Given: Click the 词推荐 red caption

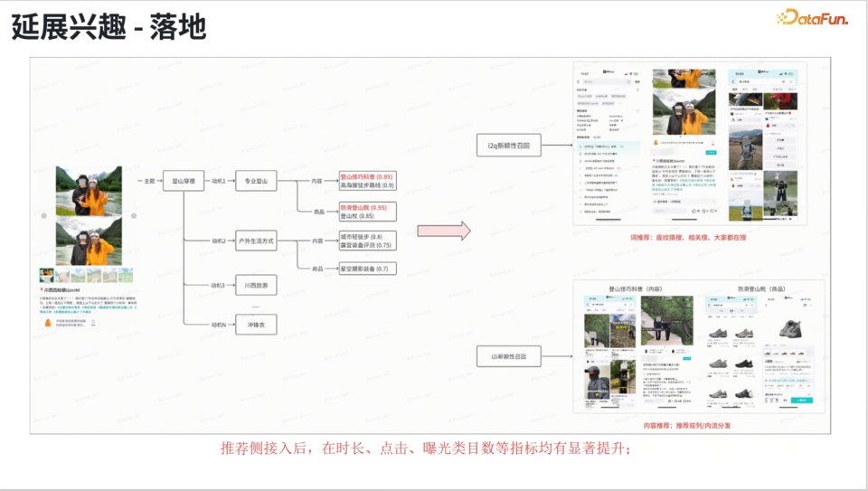Looking at the screenshot, I should 688,238.
